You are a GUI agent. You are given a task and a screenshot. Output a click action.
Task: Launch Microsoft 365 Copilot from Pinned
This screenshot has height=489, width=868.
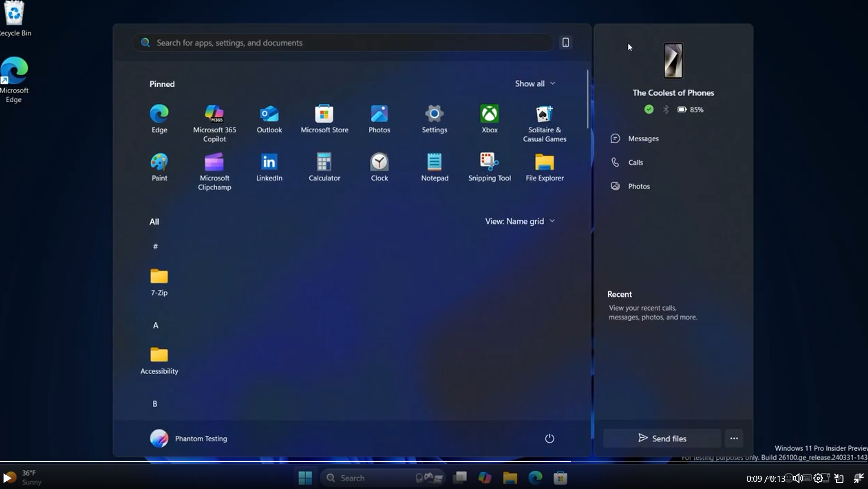tap(214, 123)
